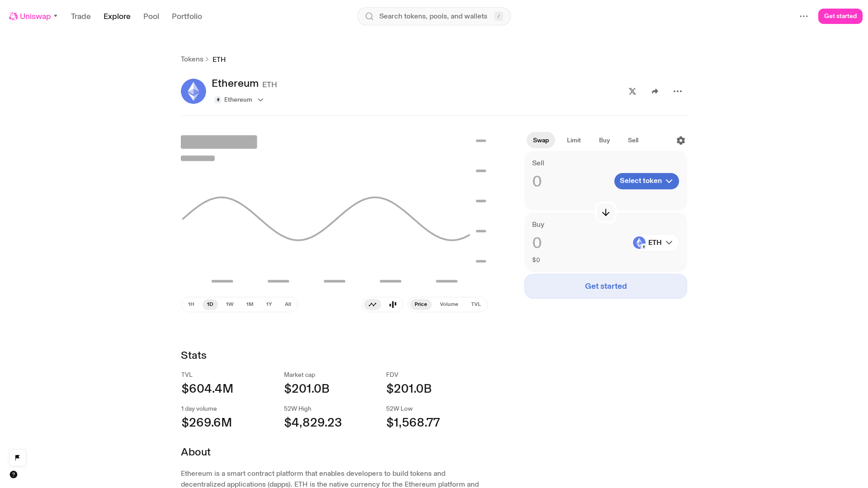The image size is (868, 488).
Task: Share Ethereum on X (Twitter)
Action: tap(632, 91)
